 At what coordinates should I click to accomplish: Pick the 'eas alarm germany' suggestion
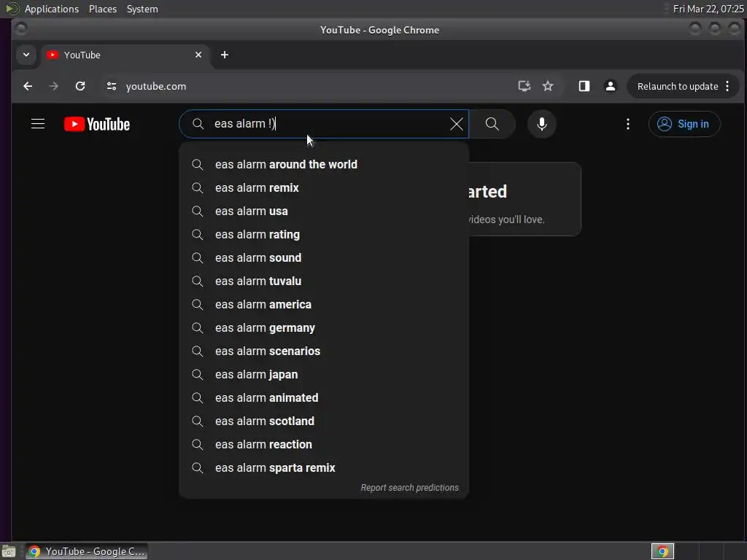click(324, 327)
